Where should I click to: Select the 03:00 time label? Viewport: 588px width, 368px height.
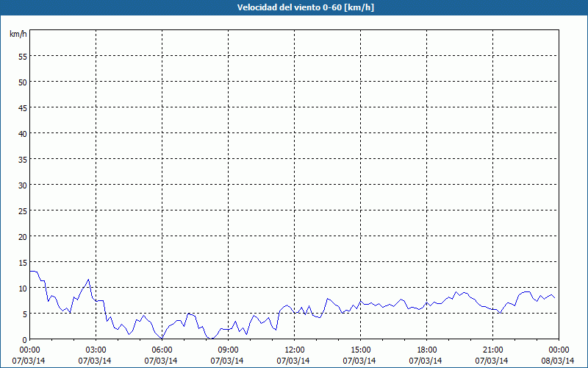coord(96,350)
